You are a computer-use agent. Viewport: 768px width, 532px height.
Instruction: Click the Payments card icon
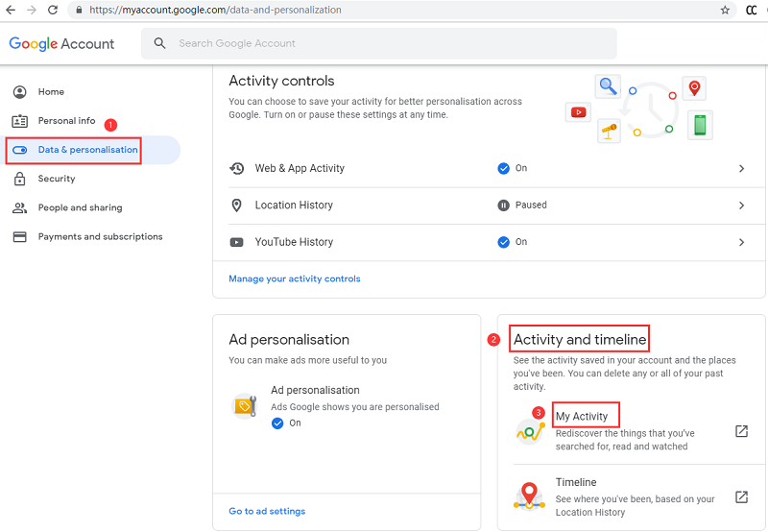(x=19, y=237)
